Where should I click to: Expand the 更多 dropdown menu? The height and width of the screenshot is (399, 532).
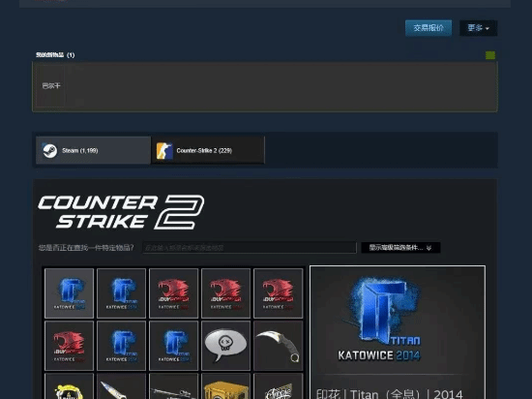coord(479,28)
